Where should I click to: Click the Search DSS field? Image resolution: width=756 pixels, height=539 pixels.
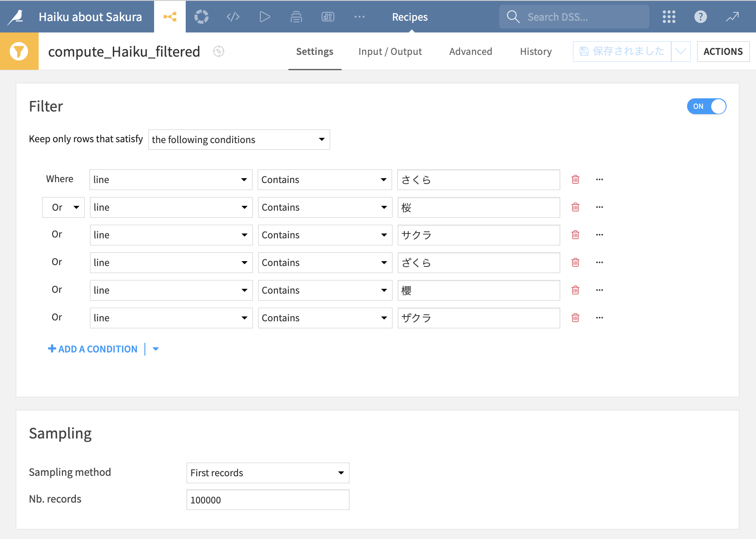574,17
